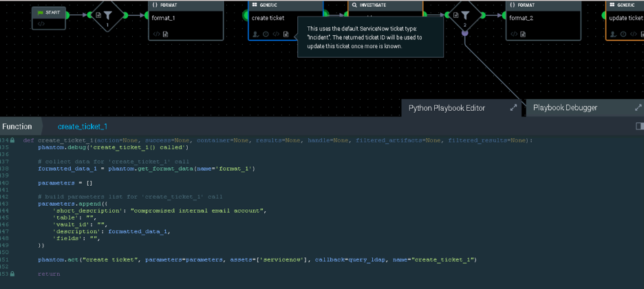Select the Function breadcrumb label

(17, 127)
